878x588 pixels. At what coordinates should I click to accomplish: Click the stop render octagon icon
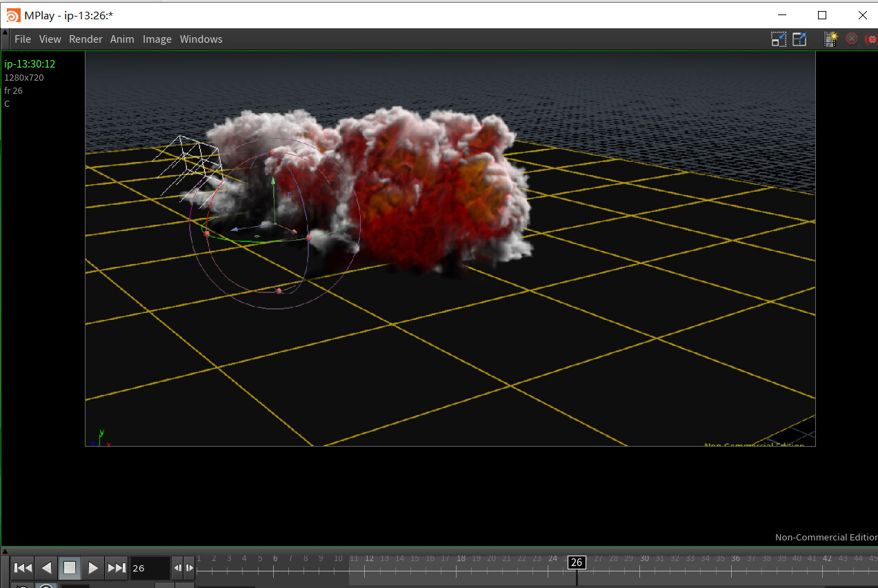pos(851,39)
